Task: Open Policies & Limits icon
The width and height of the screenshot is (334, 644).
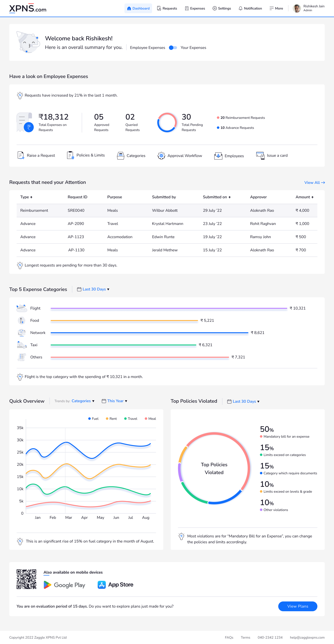Action: pyautogui.click(x=70, y=155)
